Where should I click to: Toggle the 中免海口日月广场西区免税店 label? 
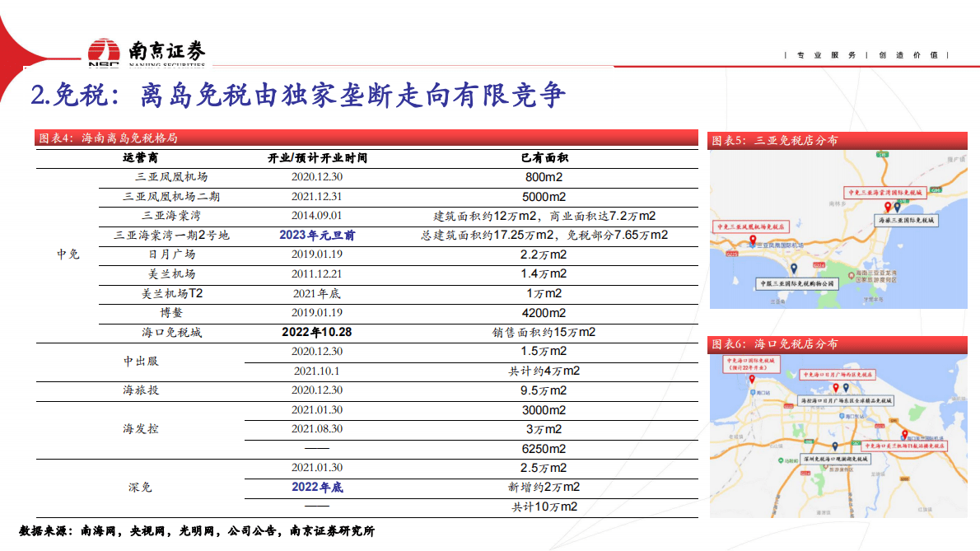pos(838,374)
